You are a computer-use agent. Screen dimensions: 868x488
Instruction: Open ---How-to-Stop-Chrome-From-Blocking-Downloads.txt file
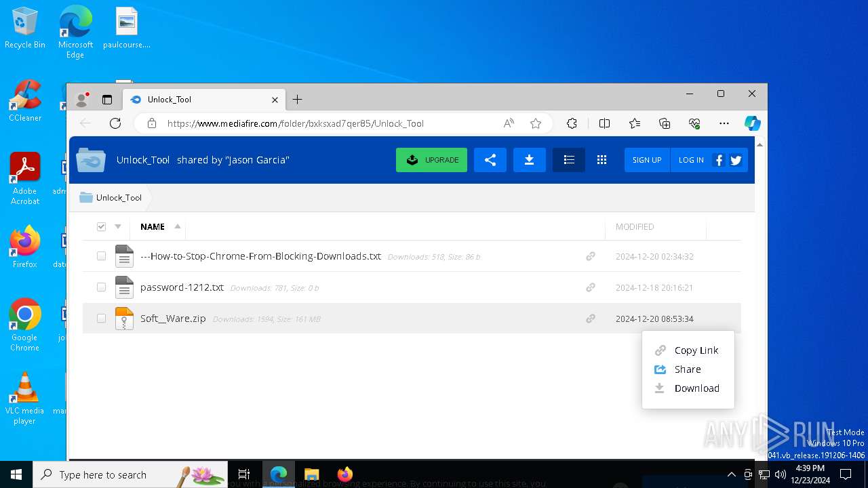tap(260, 256)
